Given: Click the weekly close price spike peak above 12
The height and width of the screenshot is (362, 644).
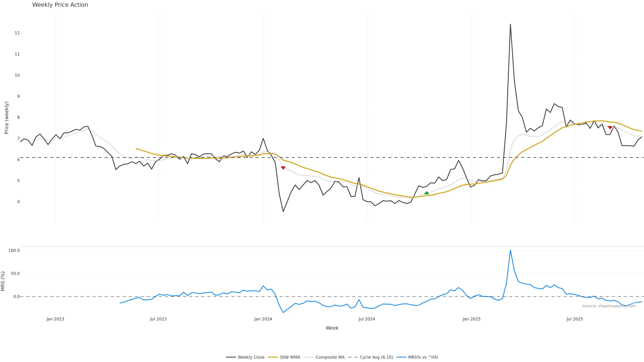Looking at the screenshot, I should 510,24.
